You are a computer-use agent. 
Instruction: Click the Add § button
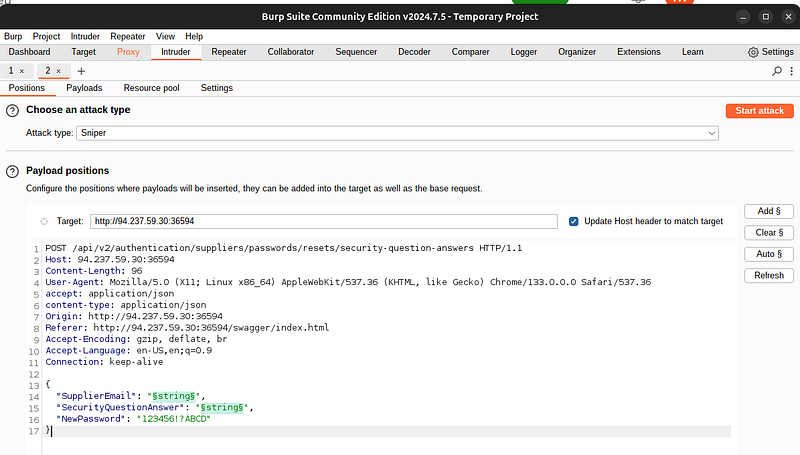(x=769, y=211)
